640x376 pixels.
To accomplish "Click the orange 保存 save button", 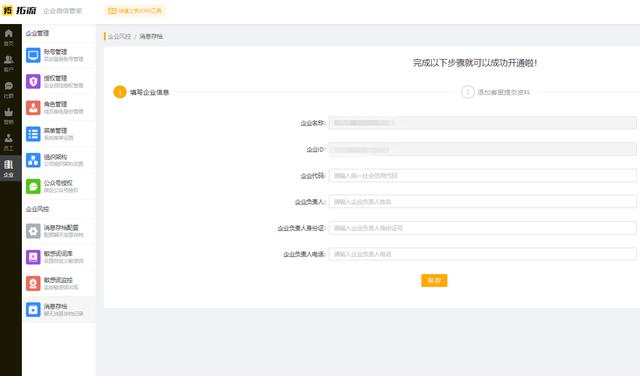I will pyautogui.click(x=434, y=280).
